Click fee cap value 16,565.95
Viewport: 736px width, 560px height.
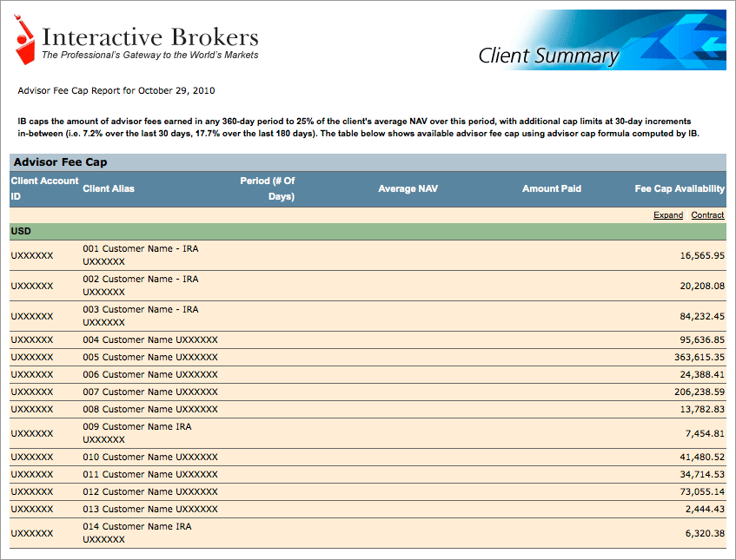702,255
